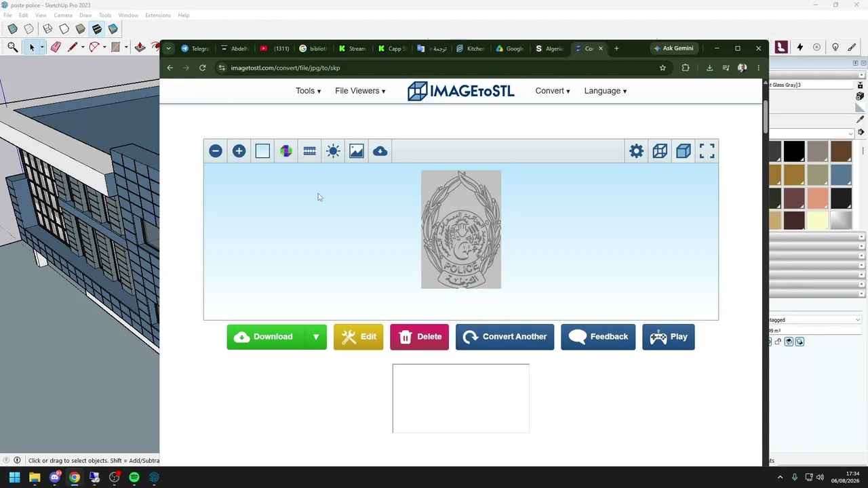Open a new browser tab
Image resolution: width=868 pixels, height=488 pixels.
coord(616,49)
